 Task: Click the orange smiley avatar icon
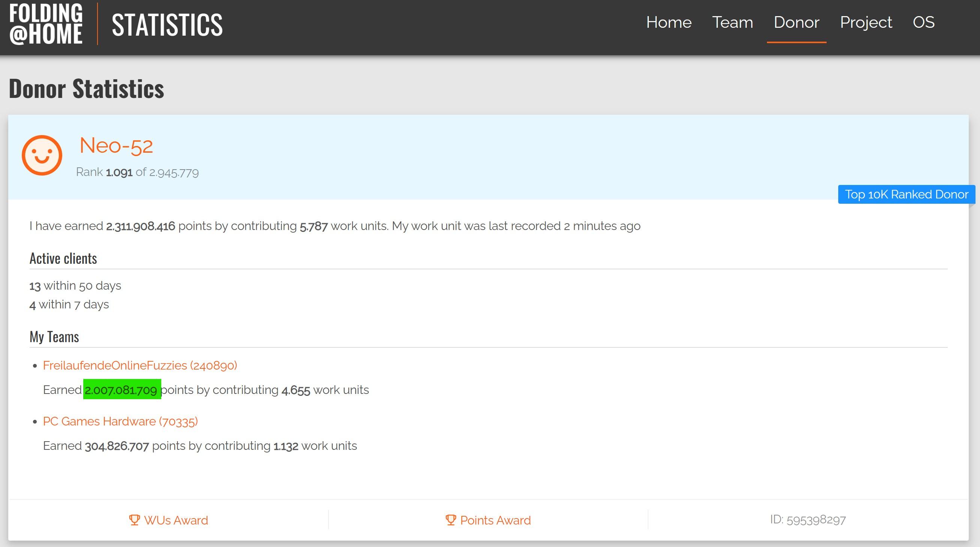click(x=42, y=155)
